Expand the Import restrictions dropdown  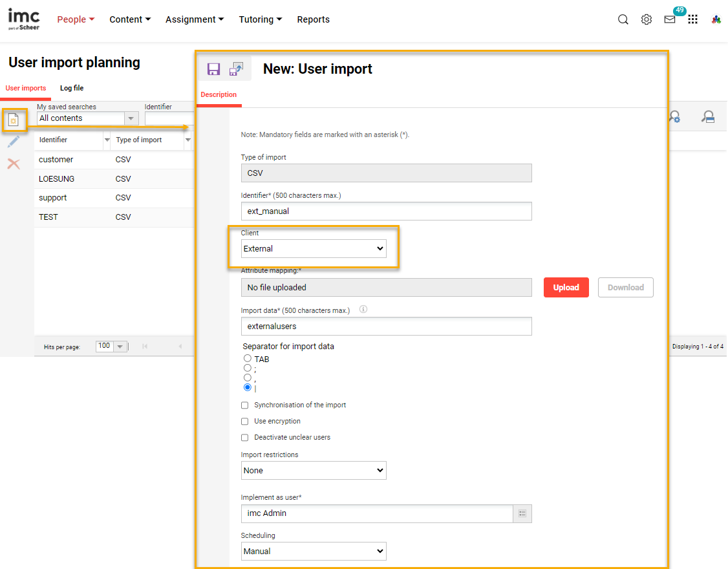314,471
